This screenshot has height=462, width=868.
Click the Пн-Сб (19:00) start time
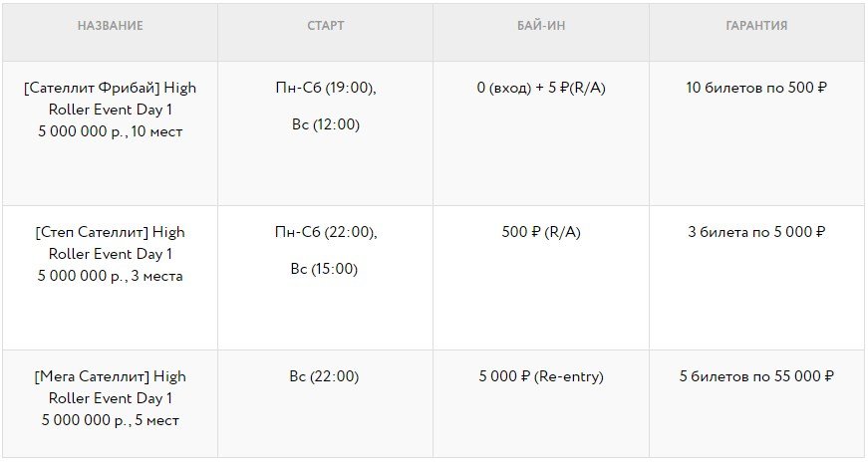(325, 88)
